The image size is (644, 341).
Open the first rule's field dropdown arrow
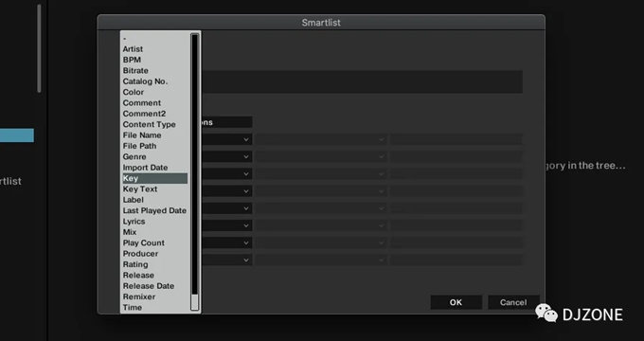(245, 139)
